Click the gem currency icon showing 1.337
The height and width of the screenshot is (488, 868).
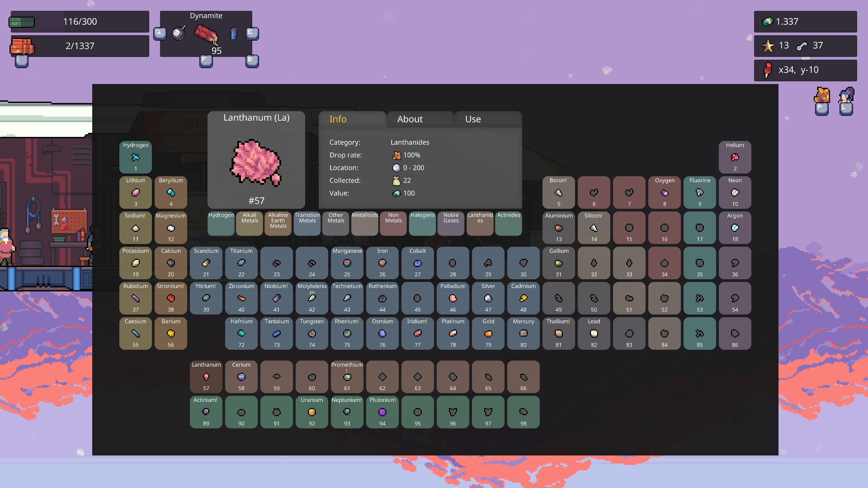click(x=767, y=21)
